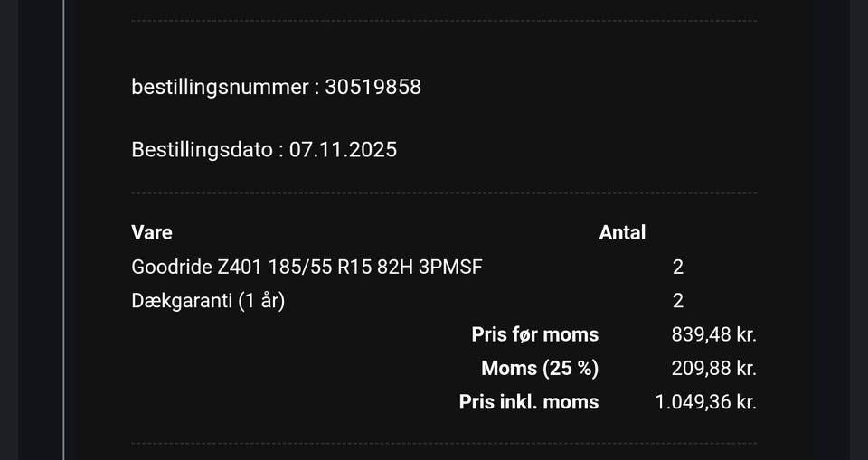The image size is (868, 460).
Task: Click quantity 2 for Goodride tyre
Action: point(678,267)
